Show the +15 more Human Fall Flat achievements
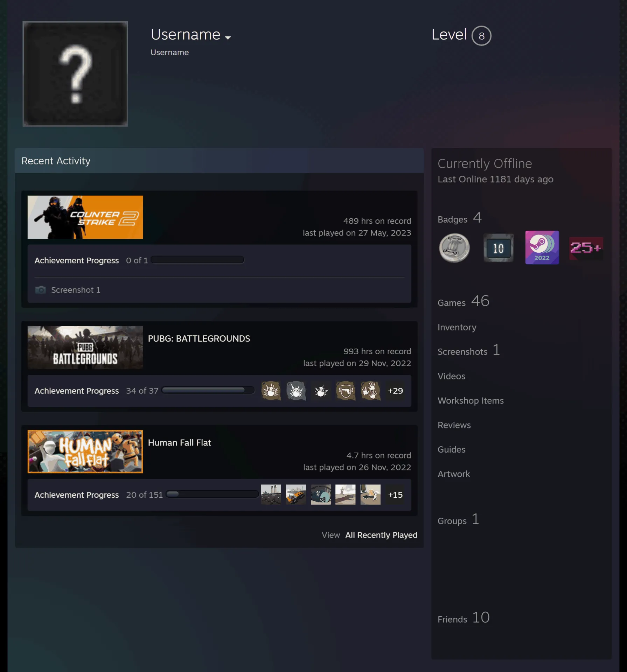Screen dimensions: 627x672 tap(395, 495)
